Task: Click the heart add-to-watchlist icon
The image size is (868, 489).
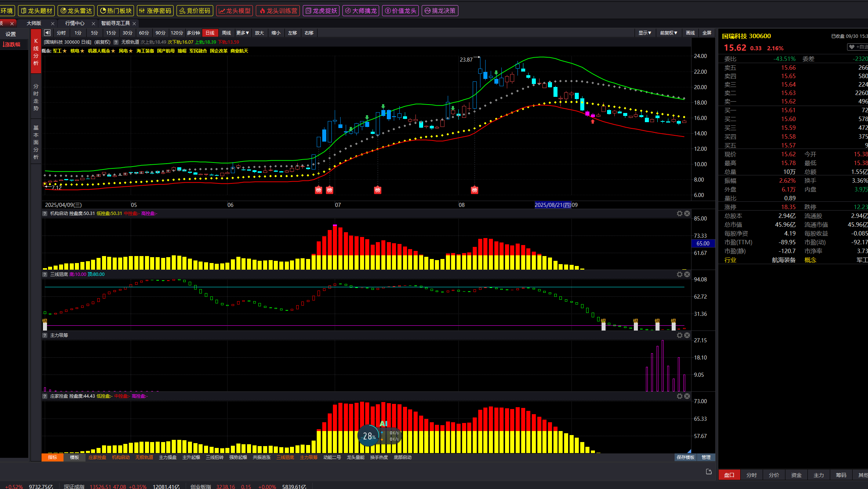Action: pos(852,47)
